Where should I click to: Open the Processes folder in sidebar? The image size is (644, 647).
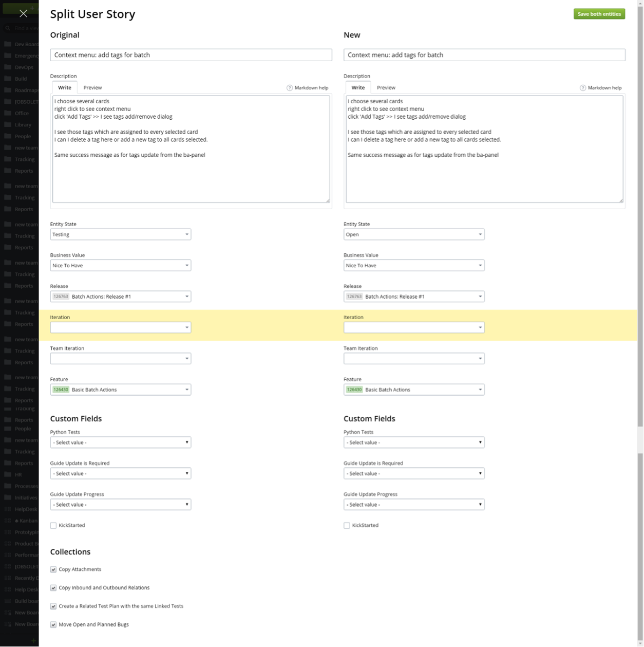[21, 486]
